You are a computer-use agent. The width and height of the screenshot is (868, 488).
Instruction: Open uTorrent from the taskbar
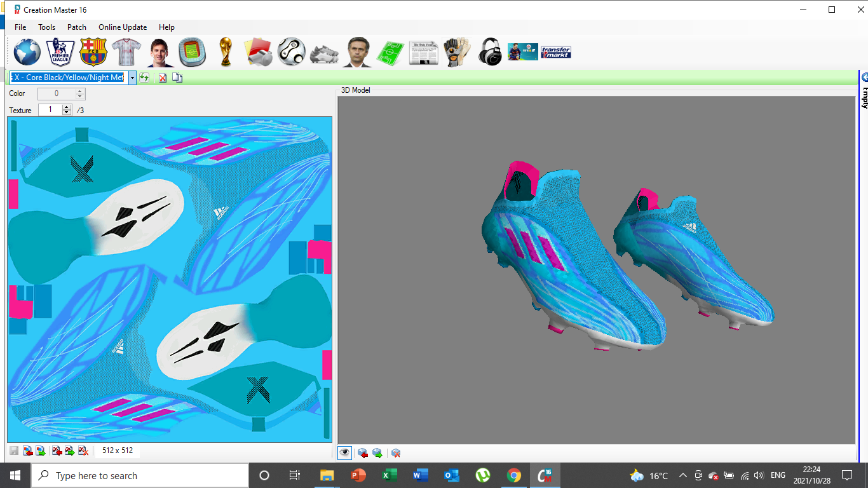pos(483,475)
